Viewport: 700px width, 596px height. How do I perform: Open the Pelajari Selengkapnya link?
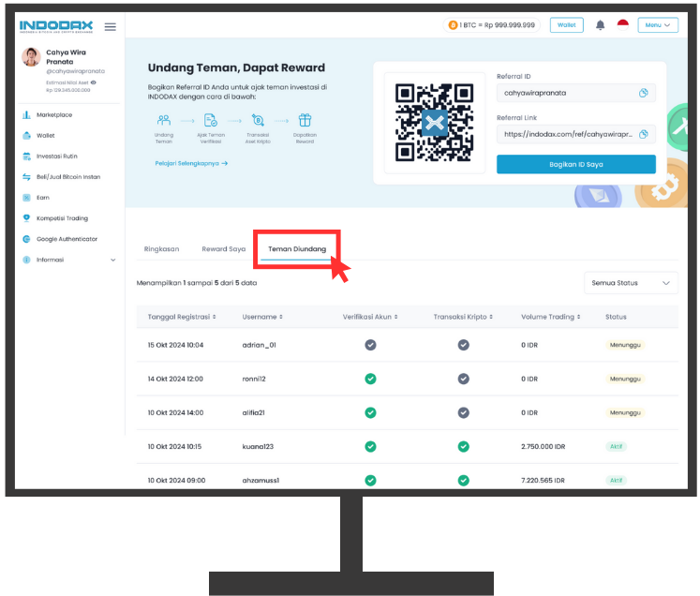point(191,163)
